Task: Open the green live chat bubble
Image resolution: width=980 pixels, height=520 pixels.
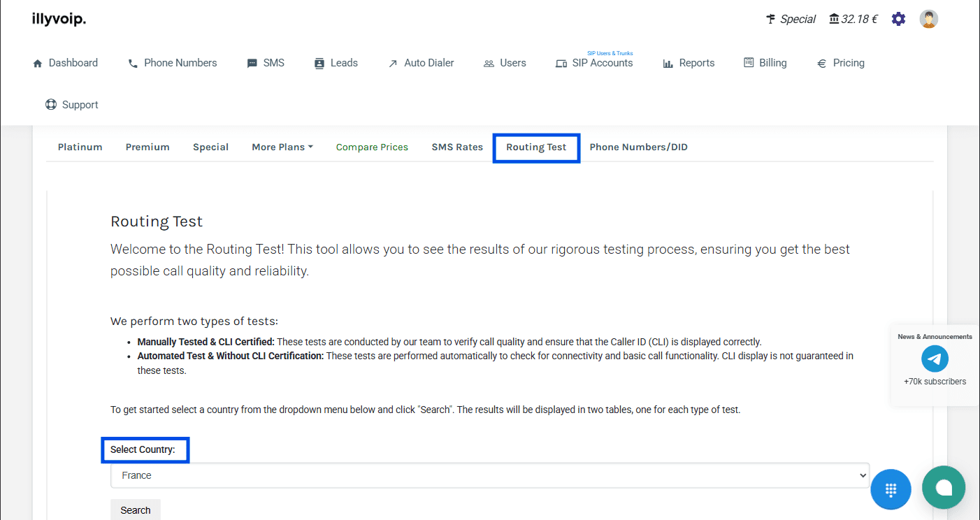Action: click(x=943, y=487)
